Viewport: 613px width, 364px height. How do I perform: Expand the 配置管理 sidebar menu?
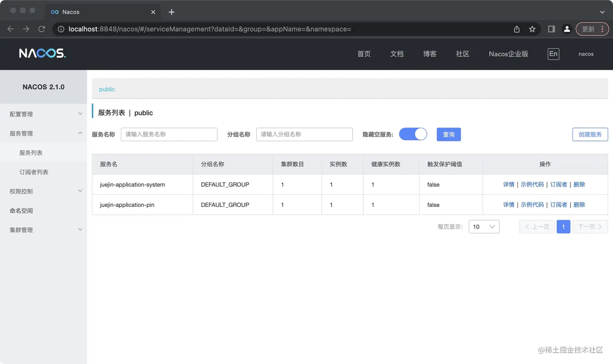43,114
